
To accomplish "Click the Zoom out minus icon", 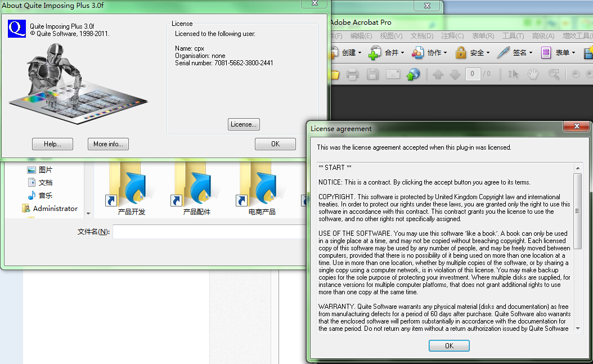I will [x=575, y=74].
